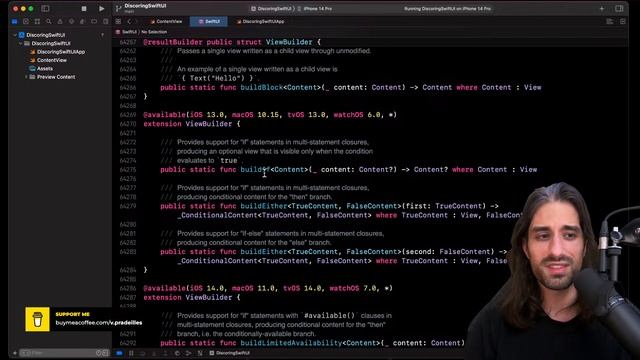Click the Step into debug button
Image resolution: width=640 pixels, height=360 pixels.
[x=154, y=353]
